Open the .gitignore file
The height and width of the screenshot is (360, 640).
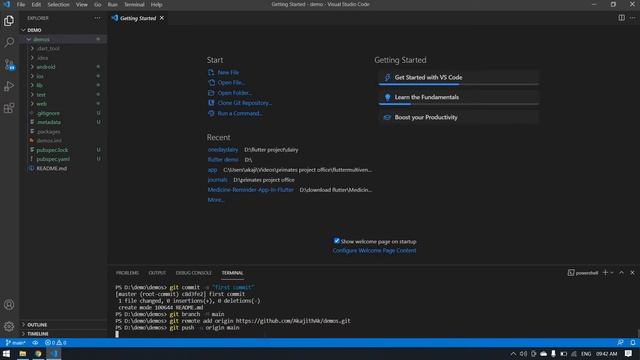(48, 113)
